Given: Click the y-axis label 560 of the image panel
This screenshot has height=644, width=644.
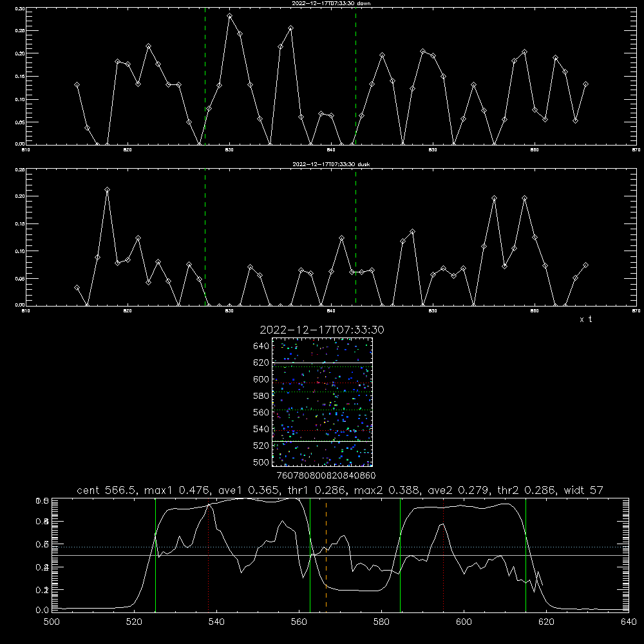Looking at the screenshot, I should click(x=261, y=412).
